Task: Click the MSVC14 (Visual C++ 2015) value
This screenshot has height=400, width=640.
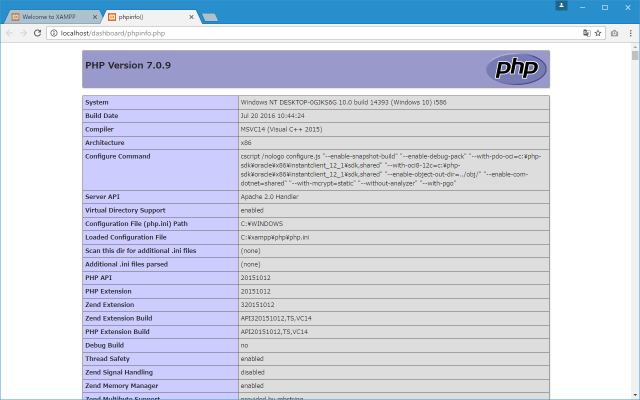Action: tap(281, 129)
